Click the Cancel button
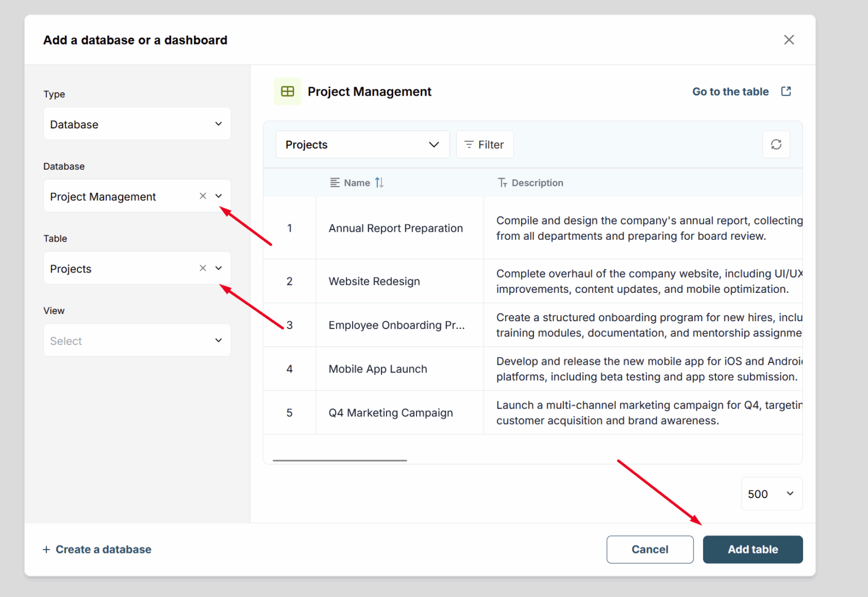Image resolution: width=868 pixels, height=597 pixels. pyautogui.click(x=650, y=549)
